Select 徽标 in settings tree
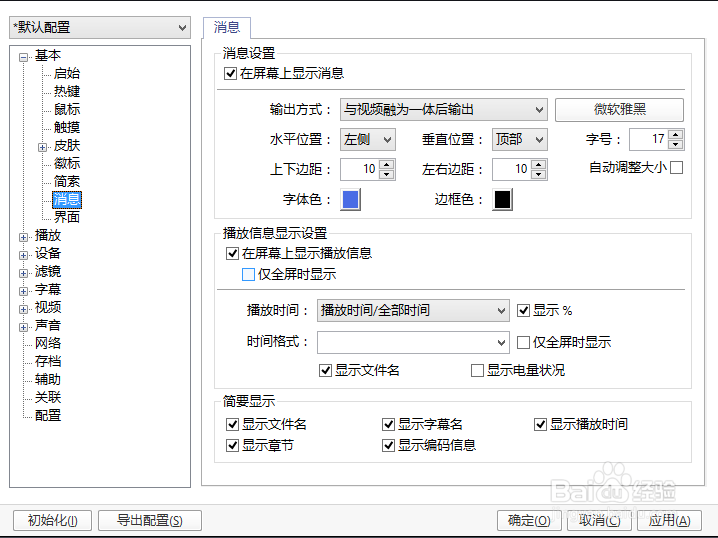Screen dimensions: 718x538 click(x=67, y=163)
